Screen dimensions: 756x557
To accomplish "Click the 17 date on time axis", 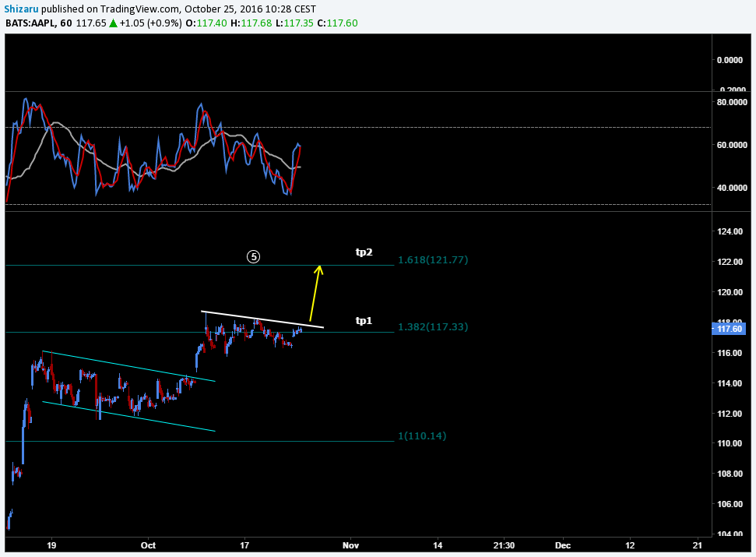I will point(244,545).
